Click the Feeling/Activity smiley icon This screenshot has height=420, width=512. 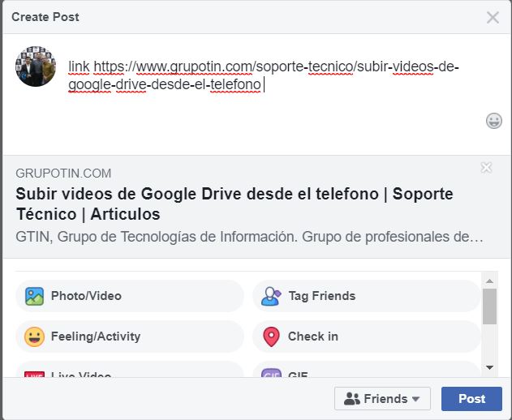pos(35,336)
